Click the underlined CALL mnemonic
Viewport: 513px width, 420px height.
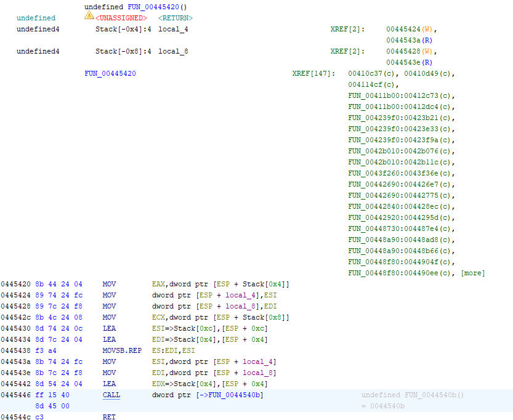click(x=111, y=395)
